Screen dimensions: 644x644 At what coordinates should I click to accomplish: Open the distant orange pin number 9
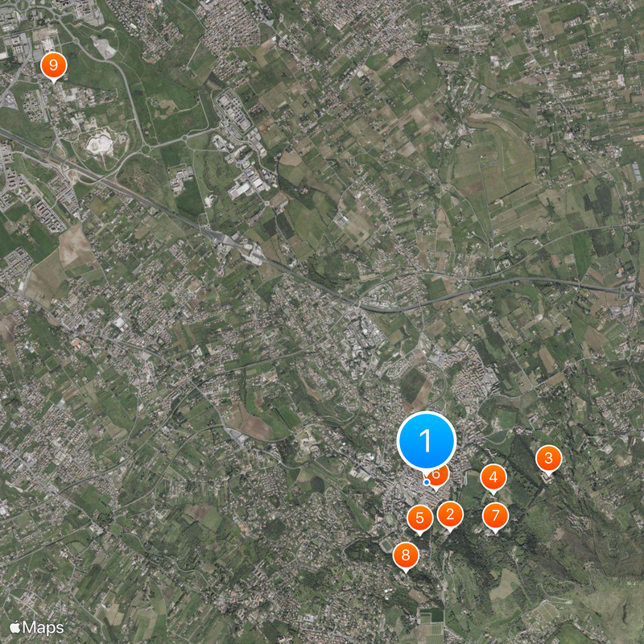click(54, 67)
